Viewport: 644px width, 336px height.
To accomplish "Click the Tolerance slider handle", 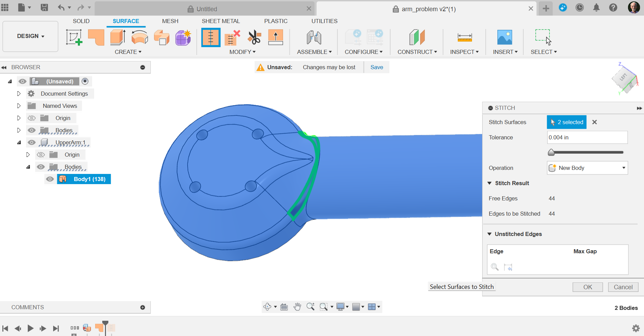I will click(x=551, y=152).
